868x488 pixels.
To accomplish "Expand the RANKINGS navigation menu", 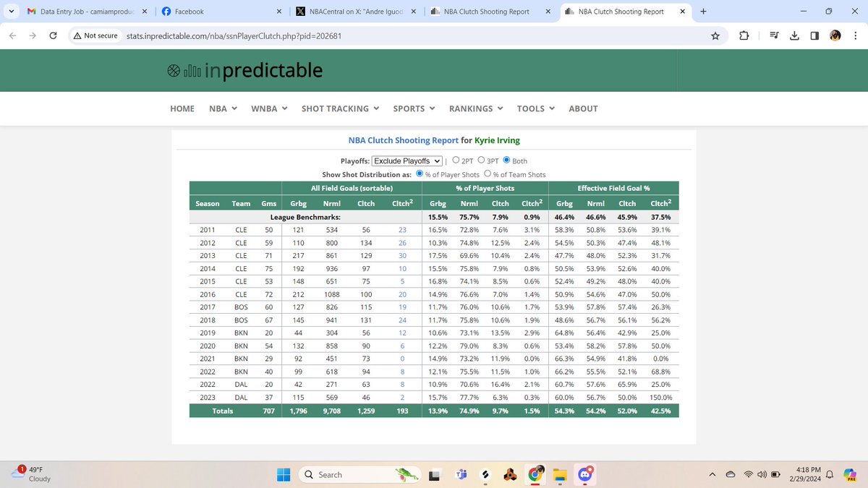I will coord(476,108).
